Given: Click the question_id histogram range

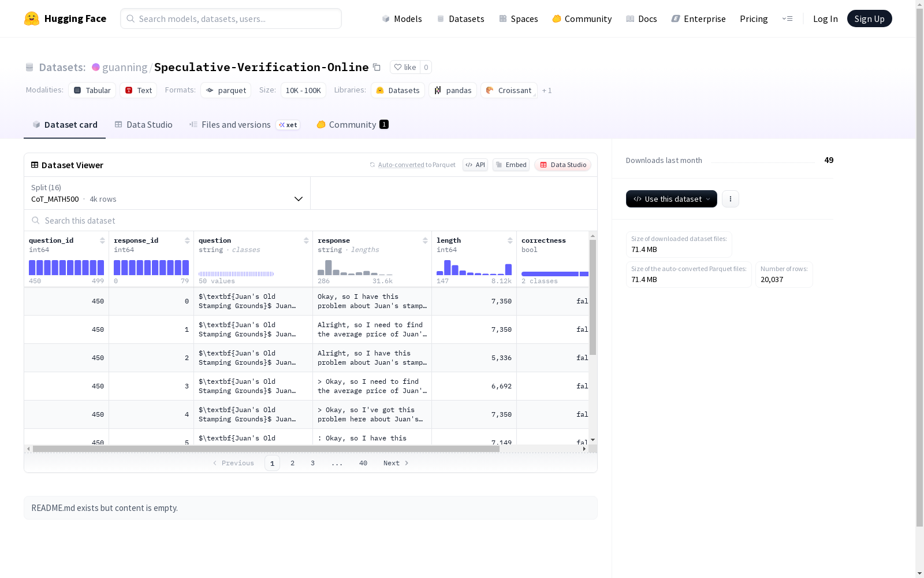Looking at the screenshot, I should (66, 268).
